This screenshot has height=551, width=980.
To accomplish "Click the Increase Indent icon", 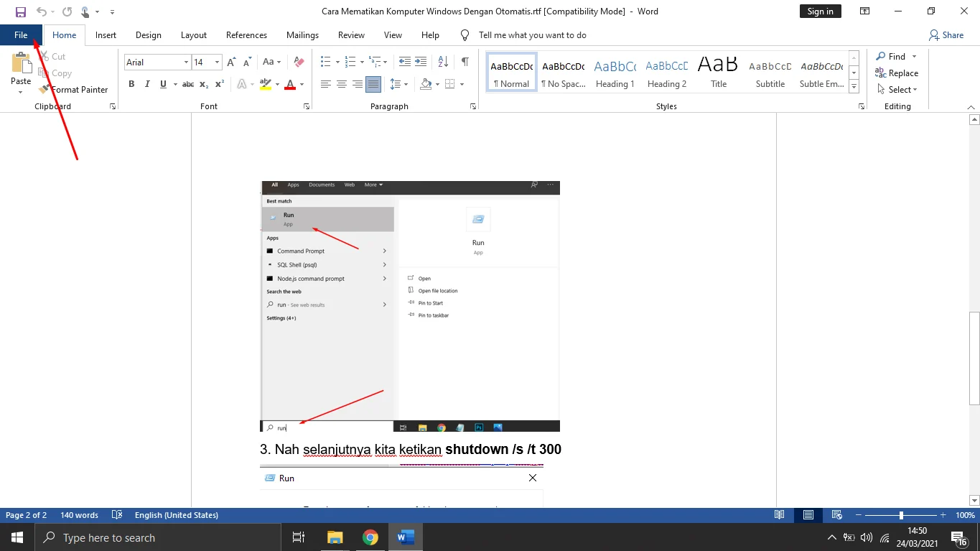I will (421, 62).
